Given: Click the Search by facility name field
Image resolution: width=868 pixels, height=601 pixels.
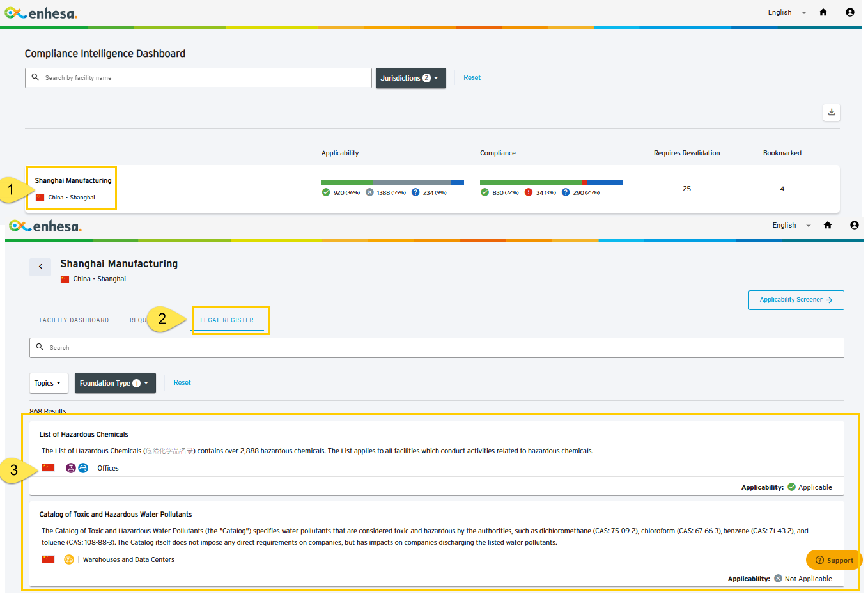Looking at the screenshot, I should point(198,78).
